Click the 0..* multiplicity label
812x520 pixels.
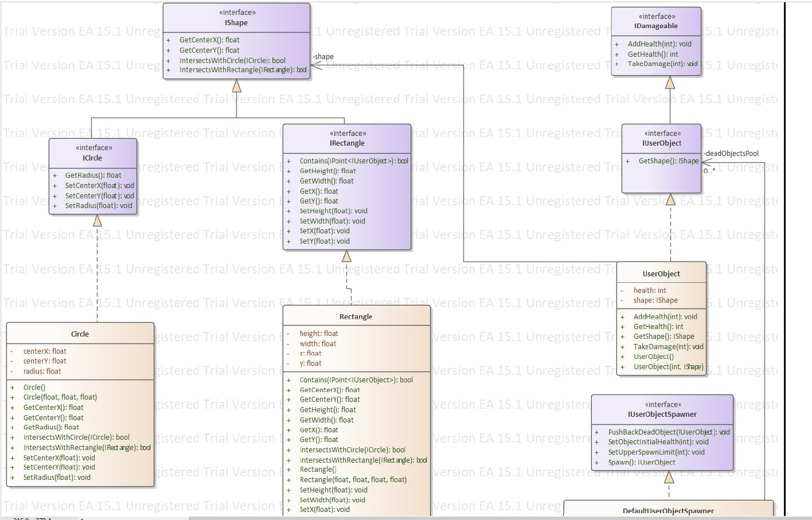[x=709, y=171]
